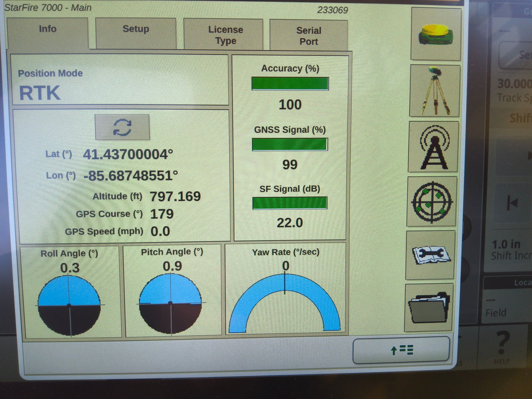
Task: Select the Accuracy (%) green bar
Action: (x=290, y=84)
